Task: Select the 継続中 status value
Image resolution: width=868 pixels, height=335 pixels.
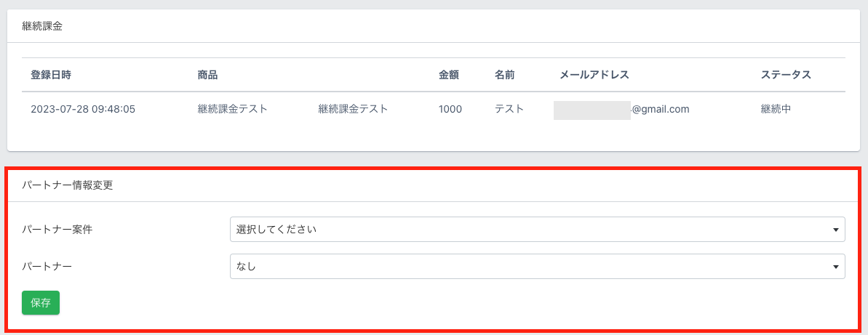Action: click(776, 110)
